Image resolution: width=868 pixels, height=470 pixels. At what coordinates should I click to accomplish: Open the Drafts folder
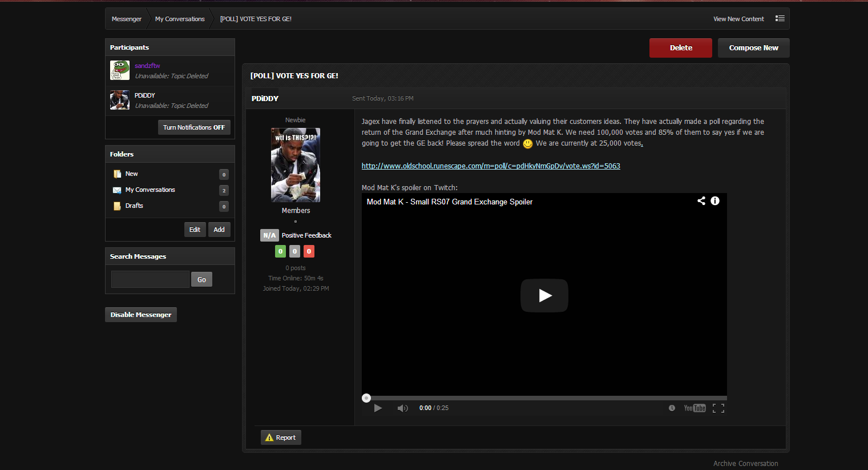[134, 206]
